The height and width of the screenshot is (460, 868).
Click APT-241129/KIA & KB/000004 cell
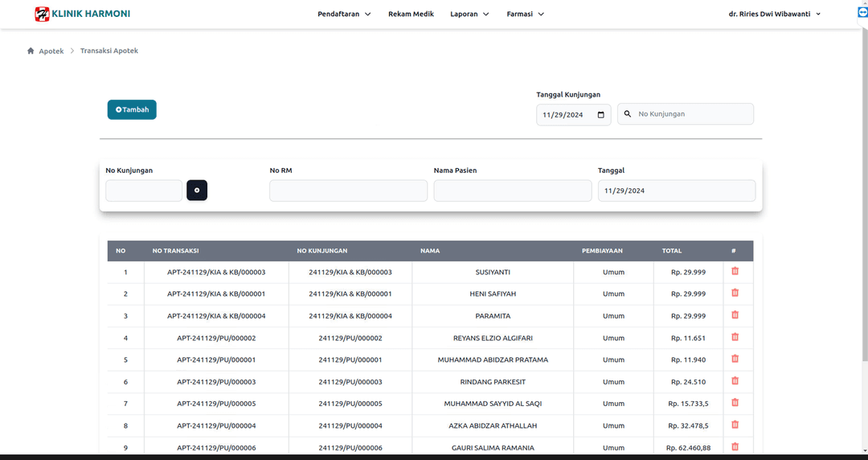(216, 316)
